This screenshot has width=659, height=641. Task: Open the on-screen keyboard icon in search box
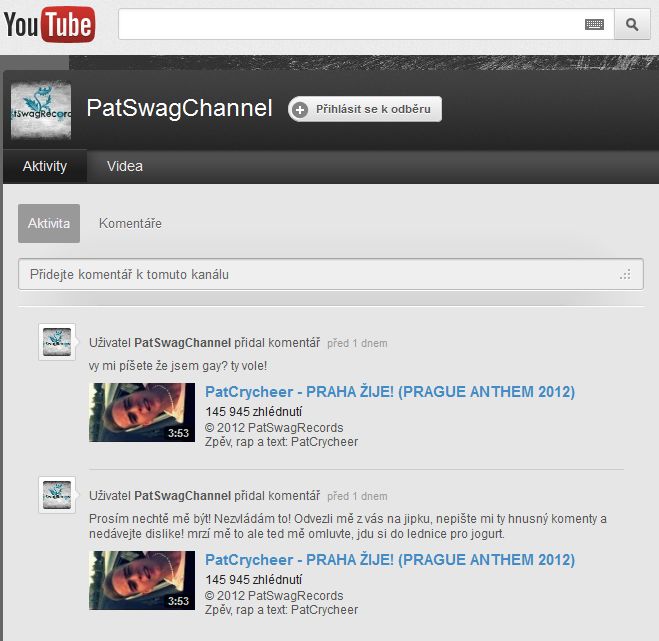tap(594, 25)
